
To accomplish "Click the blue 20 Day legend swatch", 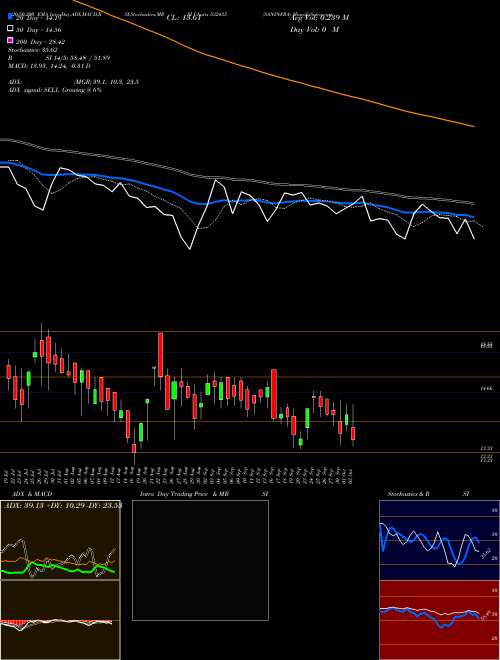I will coord(10,17).
